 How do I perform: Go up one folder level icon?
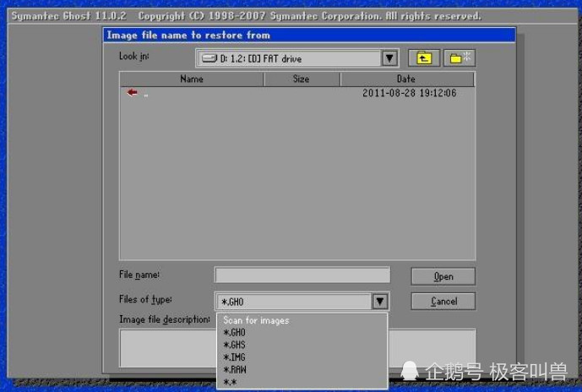(x=424, y=58)
